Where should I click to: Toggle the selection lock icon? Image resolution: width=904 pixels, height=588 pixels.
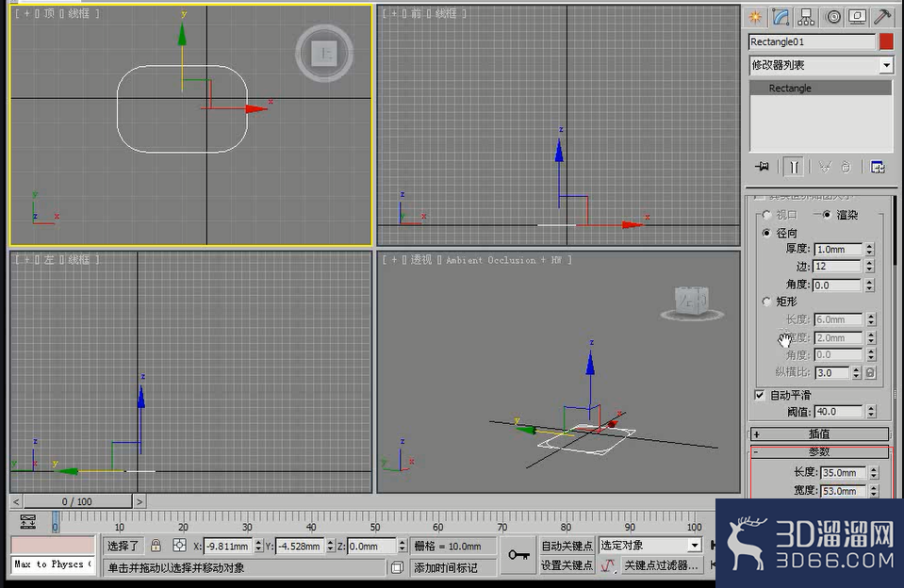[156, 546]
